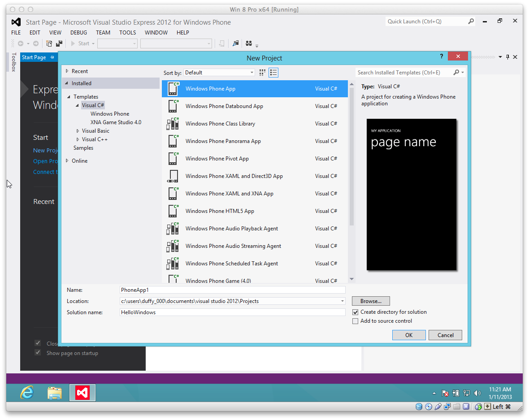
Task: Click the Windows Phone Databound App icon
Action: point(173,106)
